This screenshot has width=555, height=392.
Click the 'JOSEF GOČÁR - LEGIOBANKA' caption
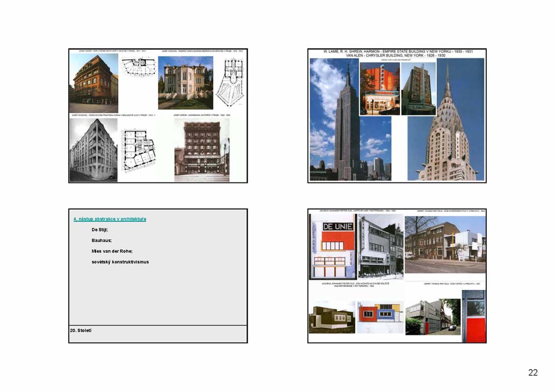coord(202,115)
